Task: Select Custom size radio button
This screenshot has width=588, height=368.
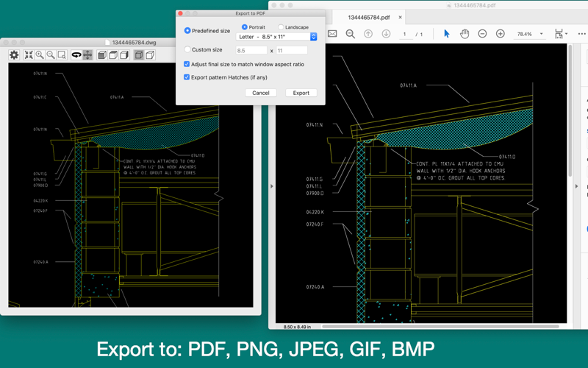Action: pos(187,49)
